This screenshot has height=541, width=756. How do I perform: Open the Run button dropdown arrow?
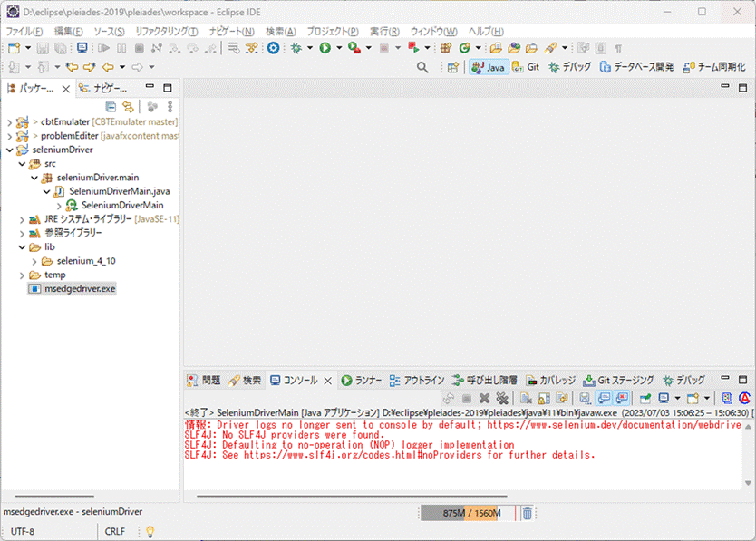click(x=339, y=48)
